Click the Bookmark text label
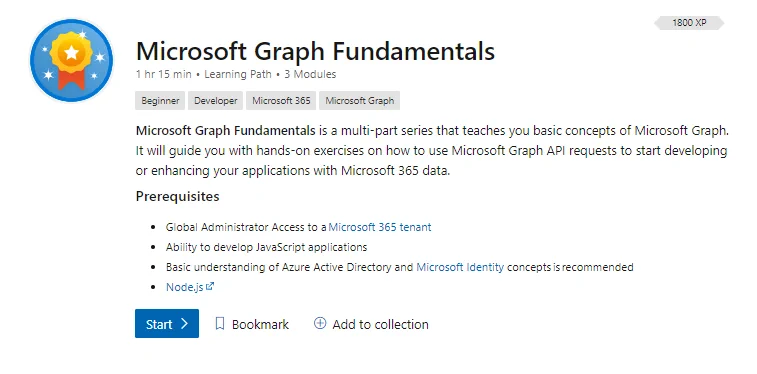Image resolution: width=757 pixels, height=374 pixels. tap(260, 324)
